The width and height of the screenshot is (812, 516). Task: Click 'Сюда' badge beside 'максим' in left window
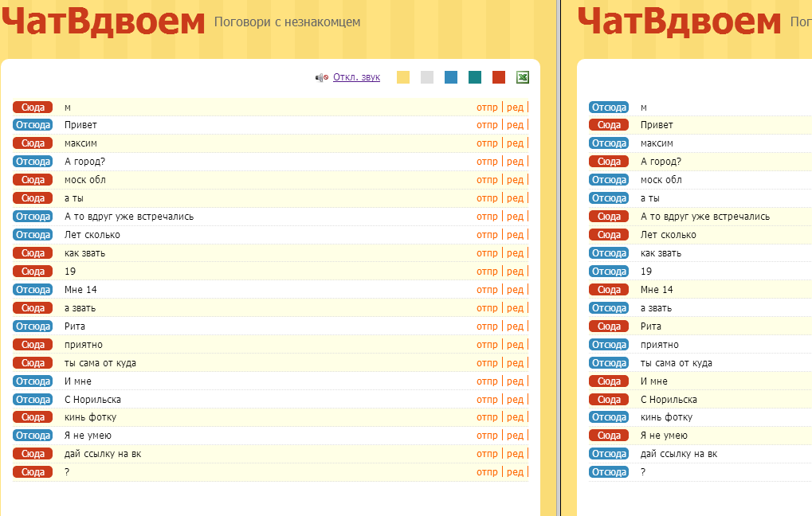tap(33, 143)
